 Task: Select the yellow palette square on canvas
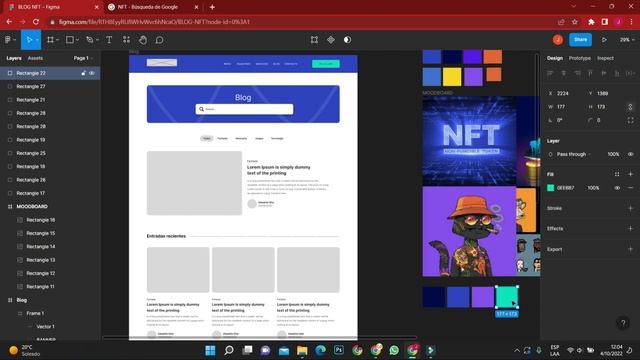pos(452,77)
